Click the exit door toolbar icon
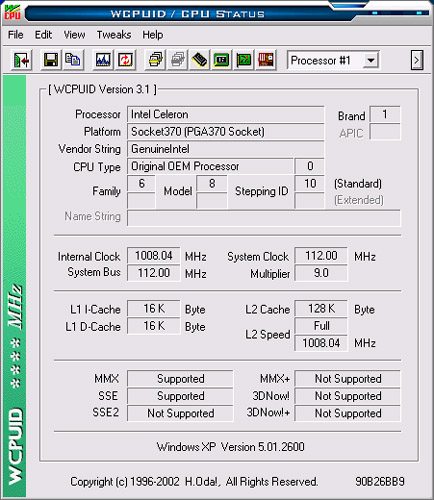The width and height of the screenshot is (434, 500). (21, 60)
